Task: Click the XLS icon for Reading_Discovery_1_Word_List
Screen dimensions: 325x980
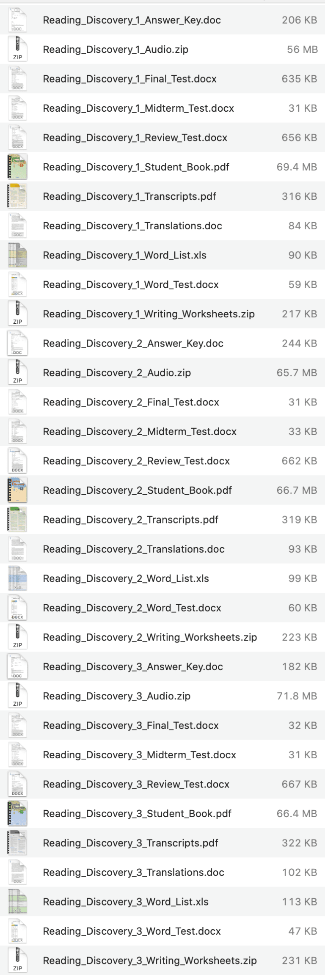Action: pyautogui.click(x=17, y=255)
